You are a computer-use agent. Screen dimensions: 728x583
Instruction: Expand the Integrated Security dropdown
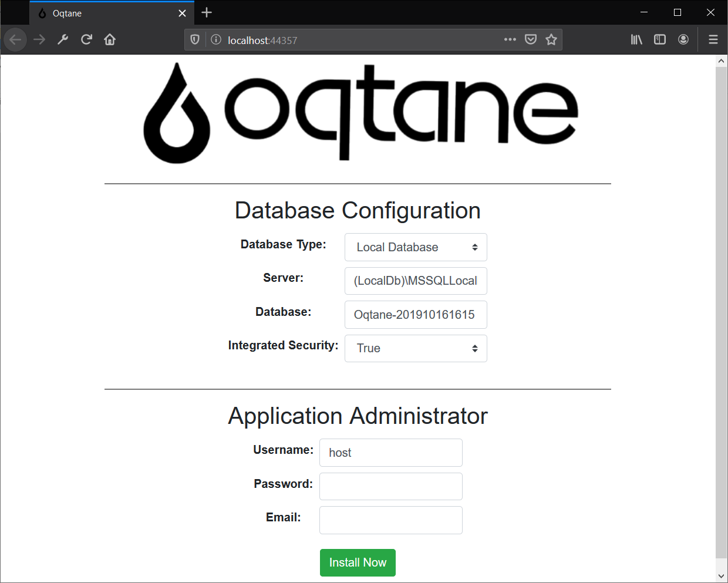[416, 348]
